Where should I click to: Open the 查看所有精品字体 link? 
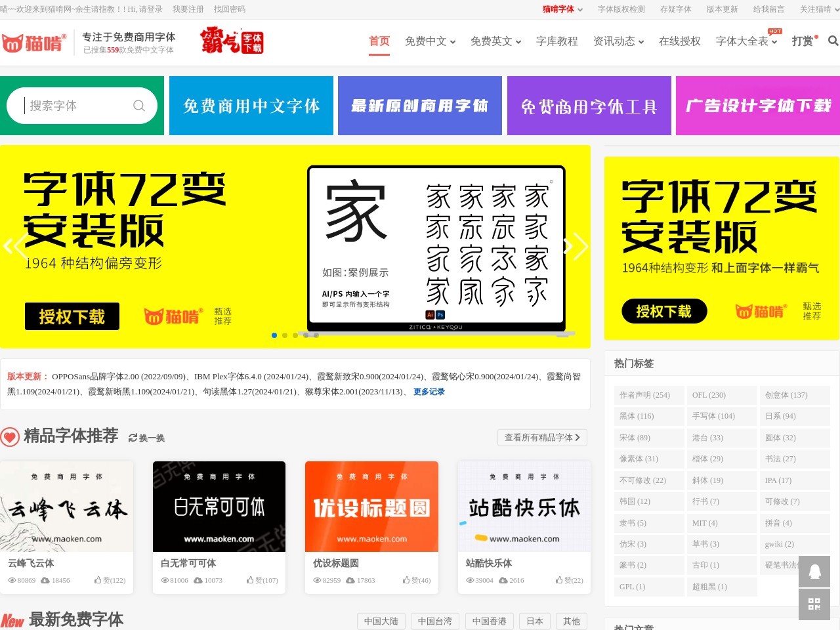[x=542, y=437]
